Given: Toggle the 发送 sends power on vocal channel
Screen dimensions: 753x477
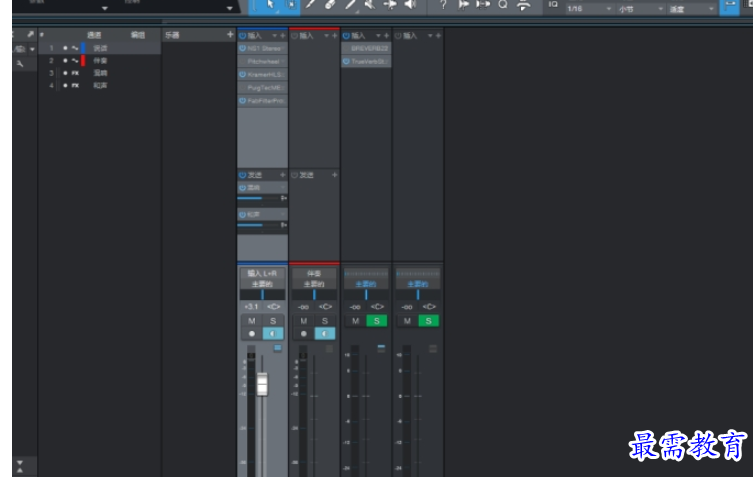Looking at the screenshot, I should [243, 175].
